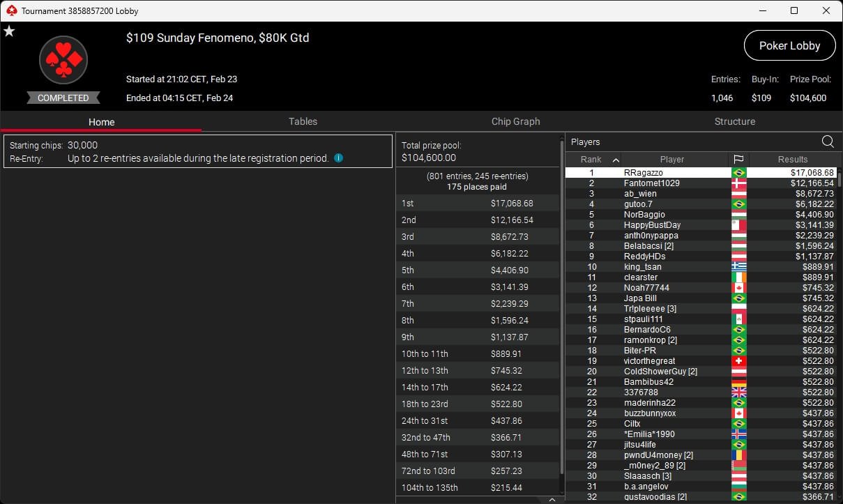This screenshot has height=504, width=843.
Task: Click the favorite star icon
Action: (x=9, y=31)
